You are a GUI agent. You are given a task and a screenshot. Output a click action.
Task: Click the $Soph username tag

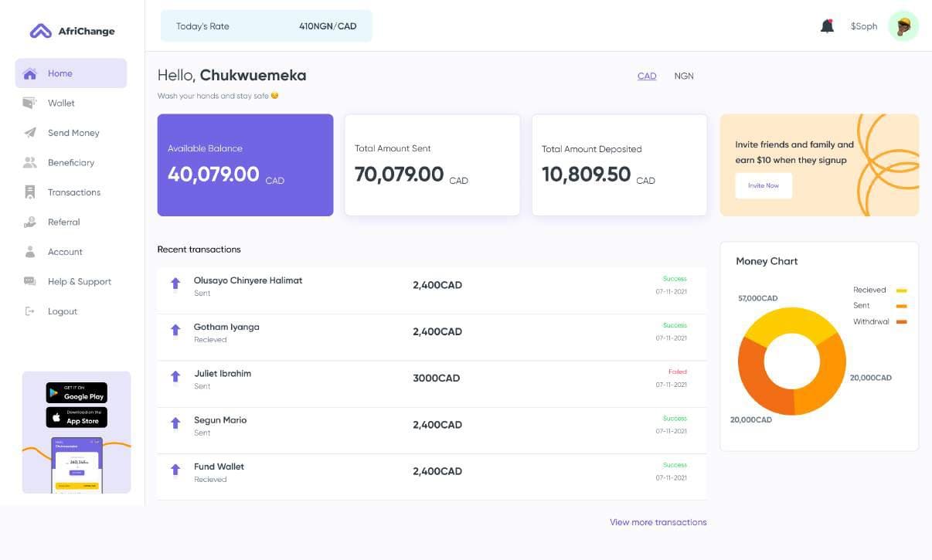point(864,26)
